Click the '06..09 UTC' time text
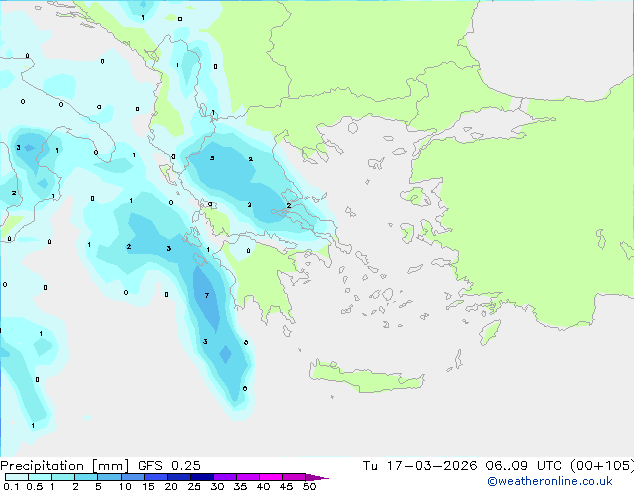Image resolution: width=634 pixels, height=490 pixels. 523,466
